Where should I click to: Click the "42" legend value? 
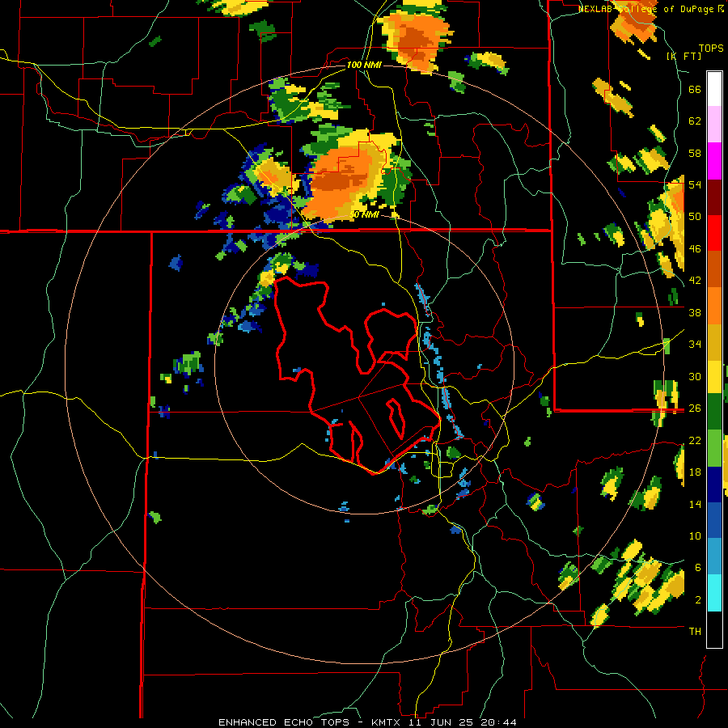(695, 281)
